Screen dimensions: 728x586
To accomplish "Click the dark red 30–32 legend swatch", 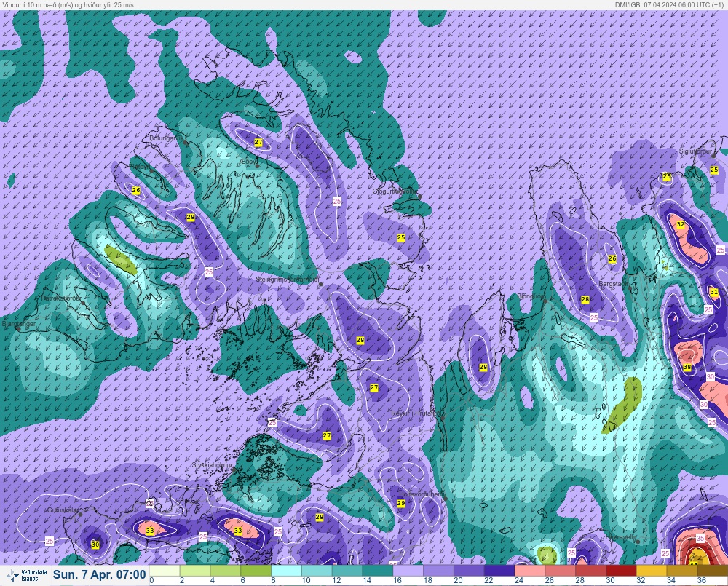I will [621, 571].
